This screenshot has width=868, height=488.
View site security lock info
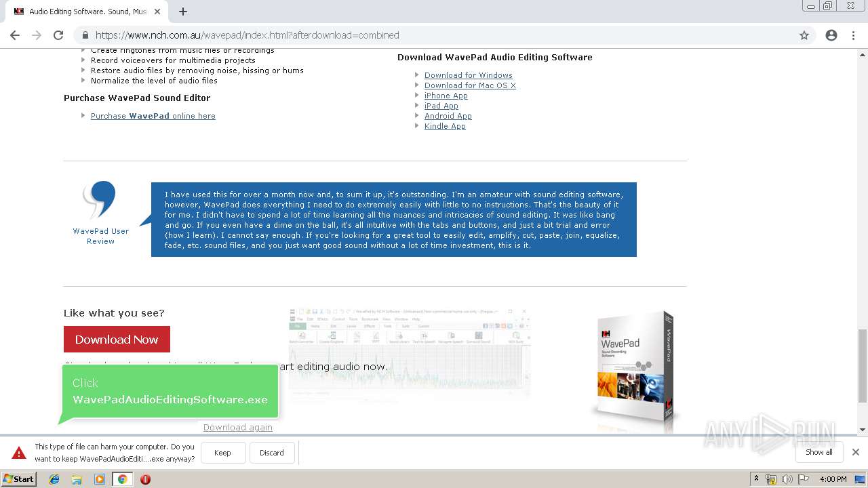(x=85, y=35)
